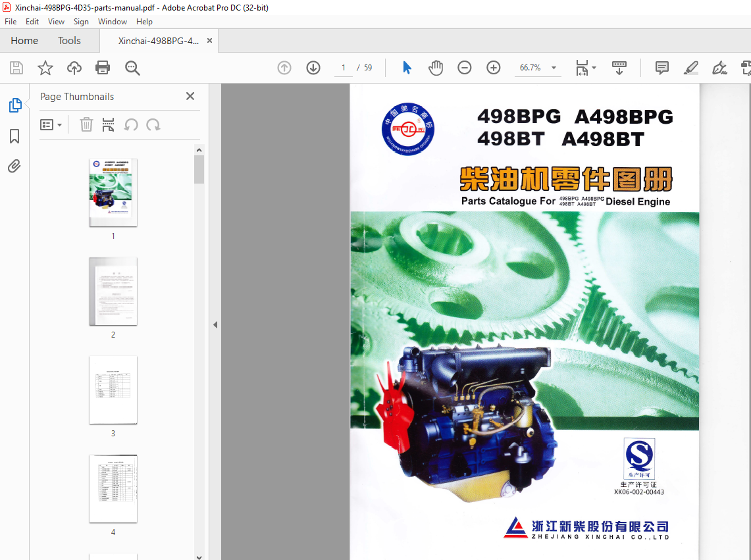
Task: Click thumbnails panel scroll up arrow
Action: (199, 150)
